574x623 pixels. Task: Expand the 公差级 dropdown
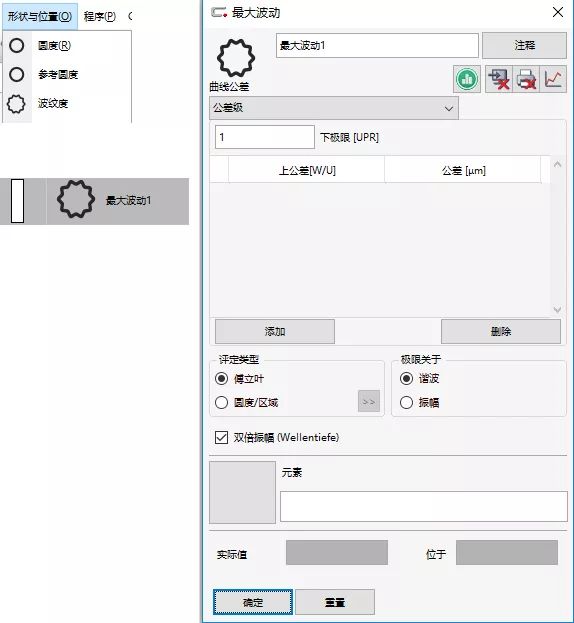[334, 108]
